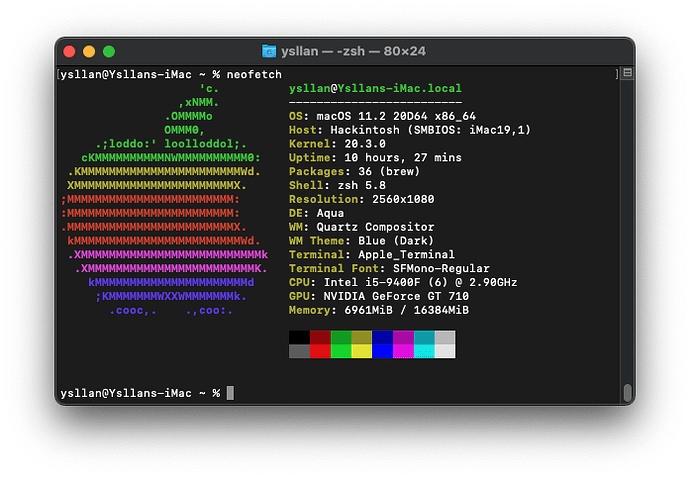Click the bright green color block
The height and width of the screenshot is (478, 690).
[x=341, y=351]
